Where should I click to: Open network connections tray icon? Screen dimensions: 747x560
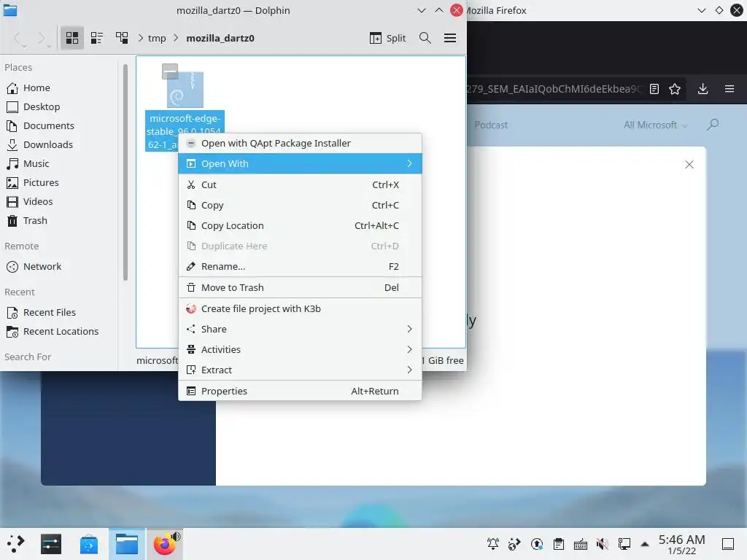(x=624, y=544)
